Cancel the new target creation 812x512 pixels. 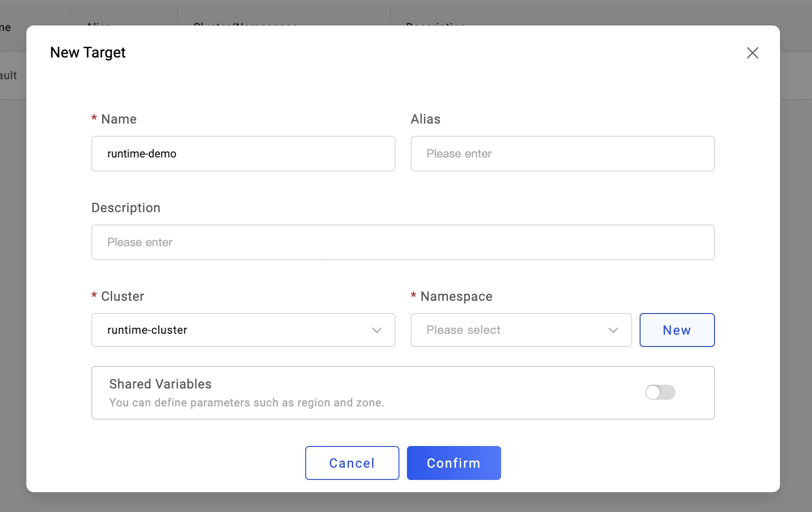[352, 463]
